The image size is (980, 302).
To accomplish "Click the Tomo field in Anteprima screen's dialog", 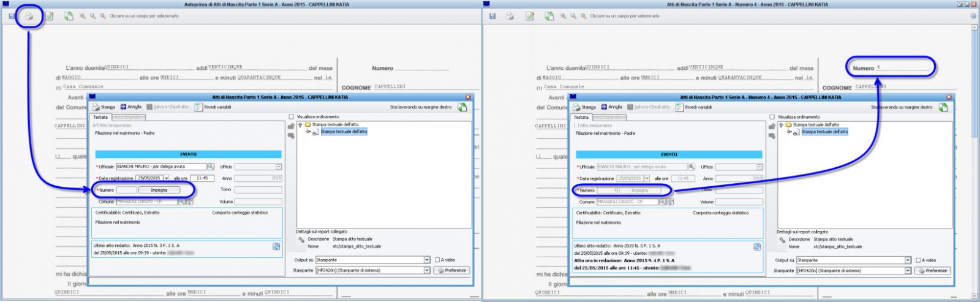I will pyautogui.click(x=258, y=190).
